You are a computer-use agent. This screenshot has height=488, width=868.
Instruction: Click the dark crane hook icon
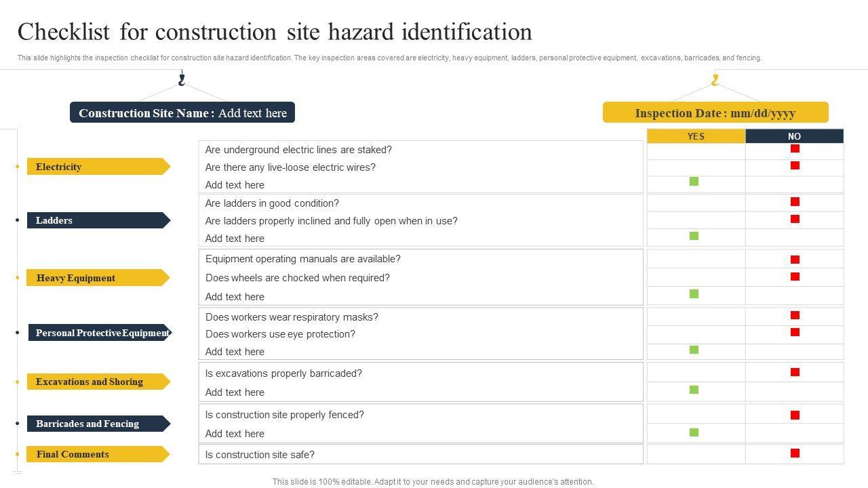pos(181,80)
